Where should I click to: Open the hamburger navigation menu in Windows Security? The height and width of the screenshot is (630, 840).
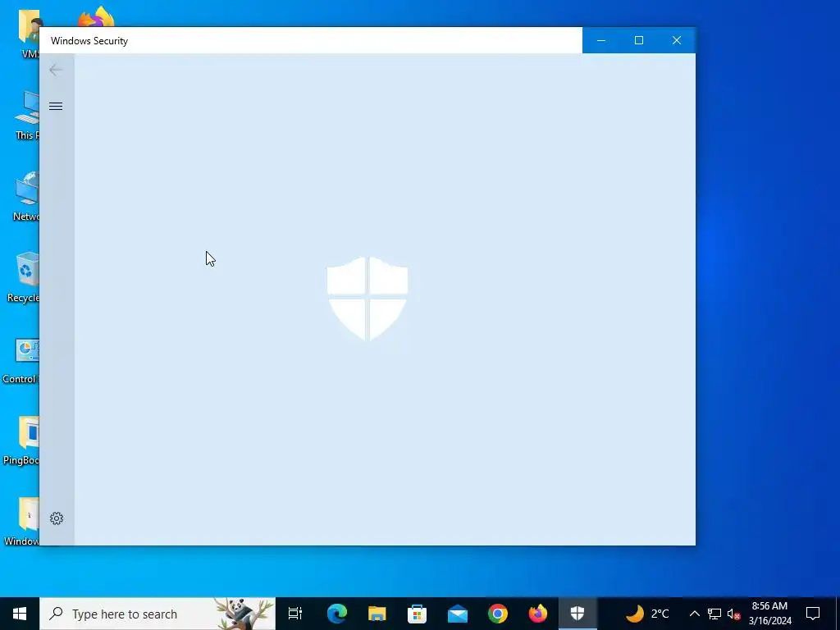tap(56, 106)
